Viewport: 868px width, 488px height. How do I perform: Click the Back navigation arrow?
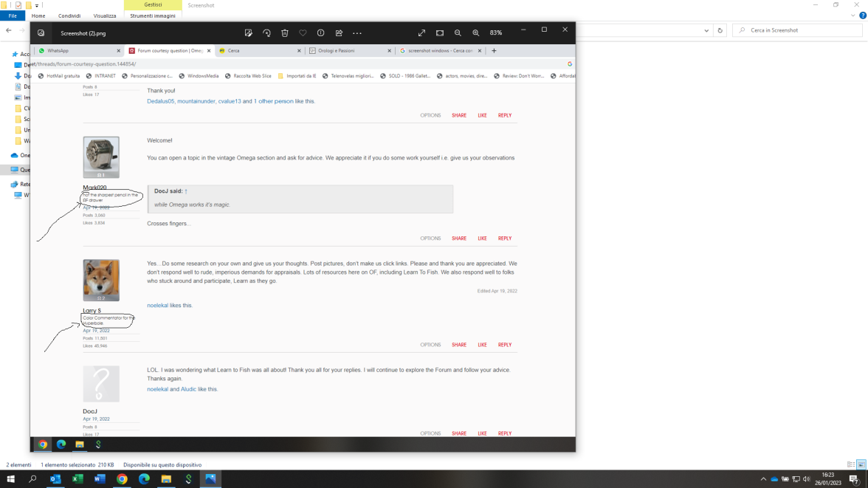[x=7, y=30]
